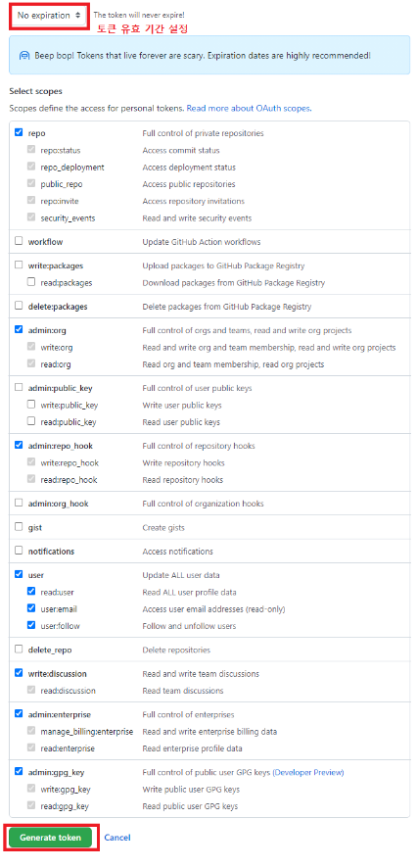Image resolution: width=417 pixels, height=868 pixels.
Task: Click the robot icon in the Beep boop banner
Action: point(24,56)
